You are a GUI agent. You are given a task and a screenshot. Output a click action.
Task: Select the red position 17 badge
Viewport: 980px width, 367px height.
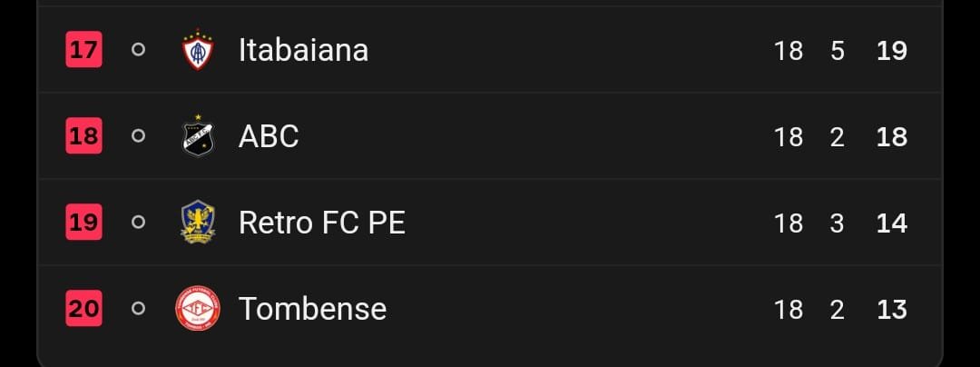[x=83, y=49]
